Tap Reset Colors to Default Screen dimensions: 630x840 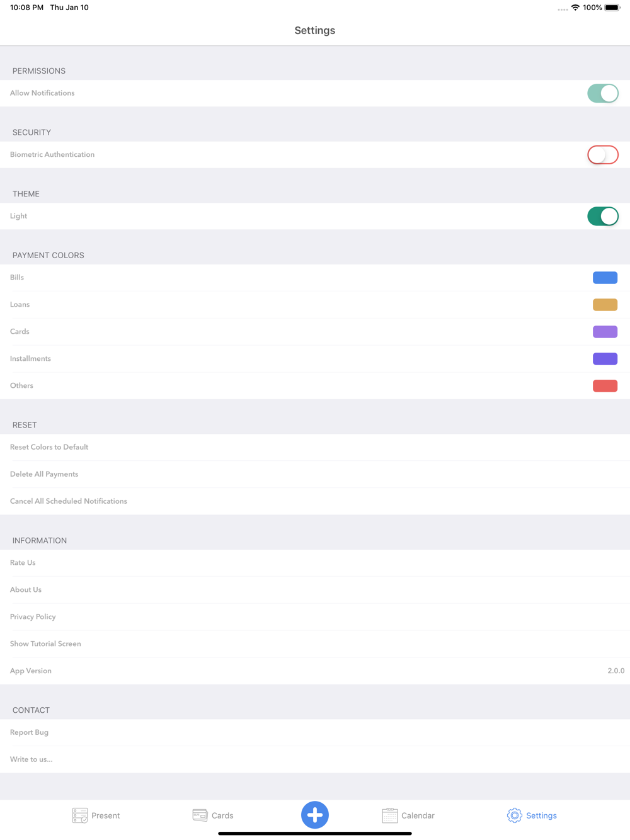click(x=315, y=447)
